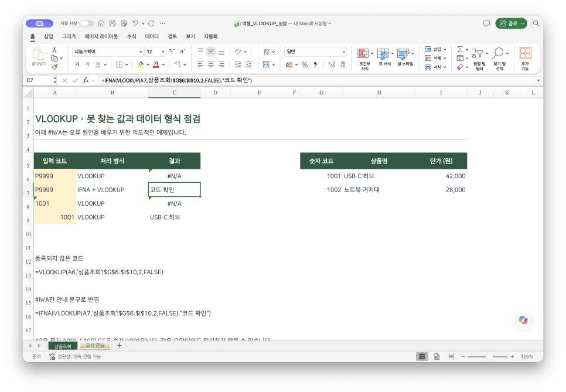
Task: Open Sort & Filter (정렬 및 필터)
Action: coord(479,59)
